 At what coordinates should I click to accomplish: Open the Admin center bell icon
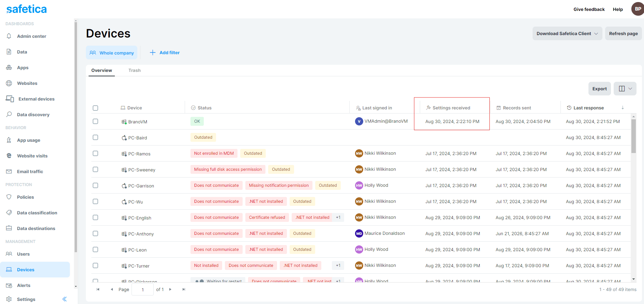click(9, 36)
